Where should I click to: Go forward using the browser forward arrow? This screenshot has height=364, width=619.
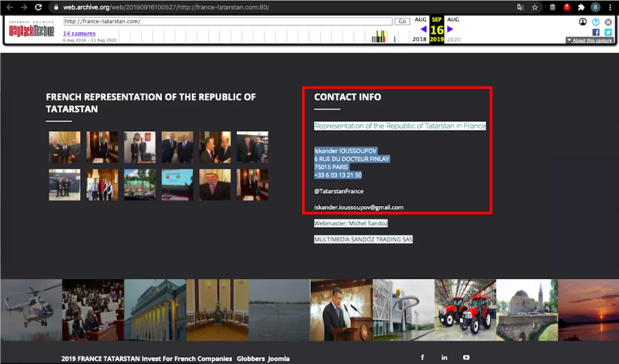click(24, 7)
